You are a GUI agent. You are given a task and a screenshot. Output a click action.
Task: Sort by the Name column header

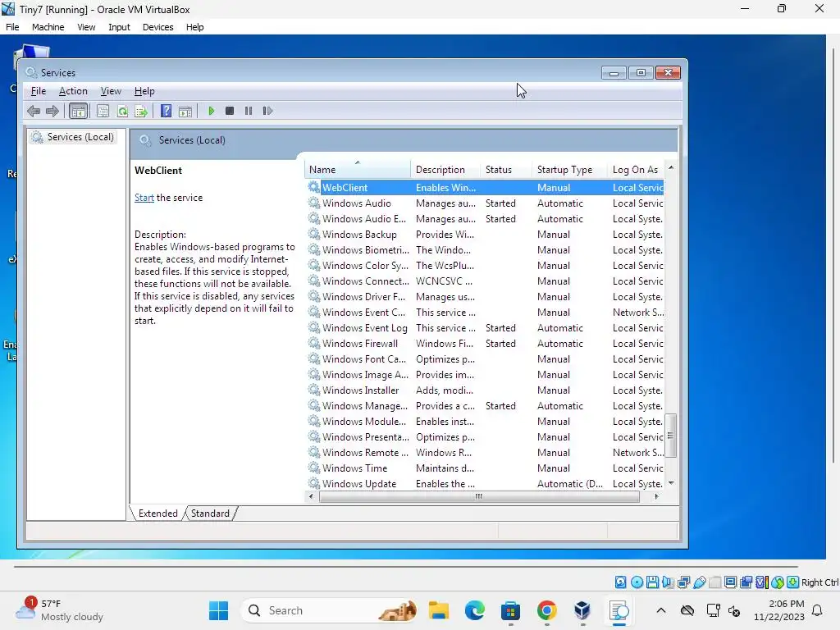coord(358,170)
